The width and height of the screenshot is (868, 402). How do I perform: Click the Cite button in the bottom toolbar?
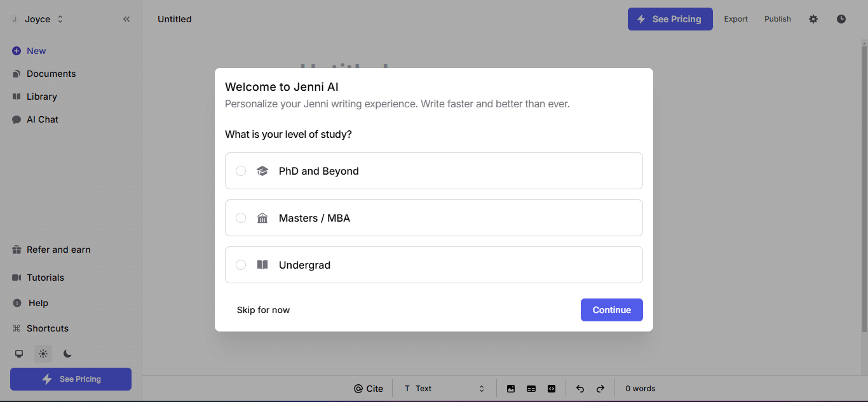tap(369, 389)
